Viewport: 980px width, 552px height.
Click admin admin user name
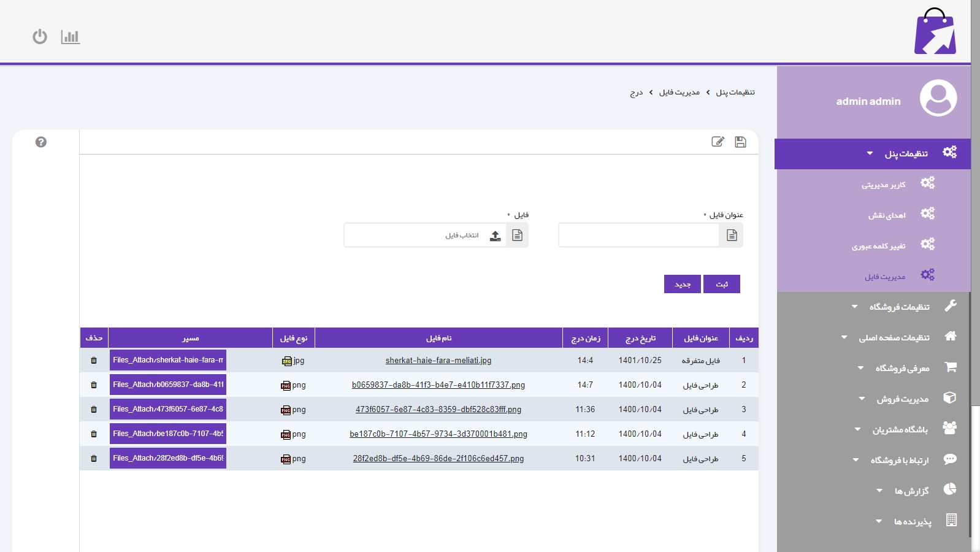pyautogui.click(x=868, y=101)
